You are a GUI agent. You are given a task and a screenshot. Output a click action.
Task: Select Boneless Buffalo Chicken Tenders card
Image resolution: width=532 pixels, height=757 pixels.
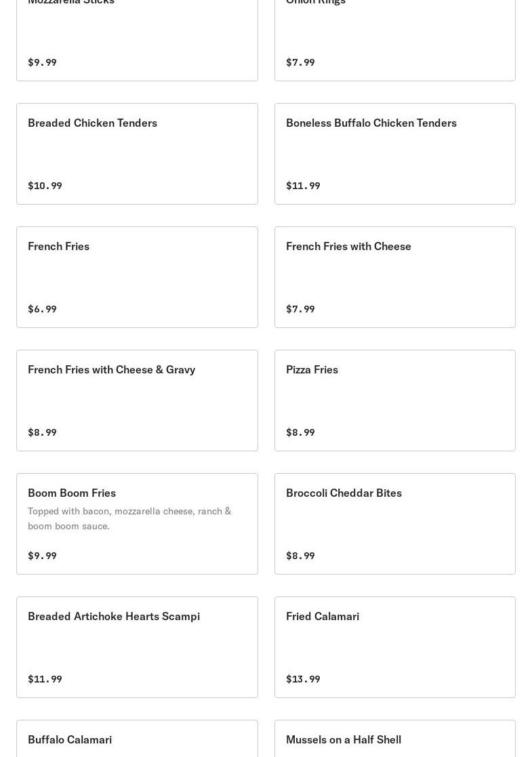pos(394,154)
